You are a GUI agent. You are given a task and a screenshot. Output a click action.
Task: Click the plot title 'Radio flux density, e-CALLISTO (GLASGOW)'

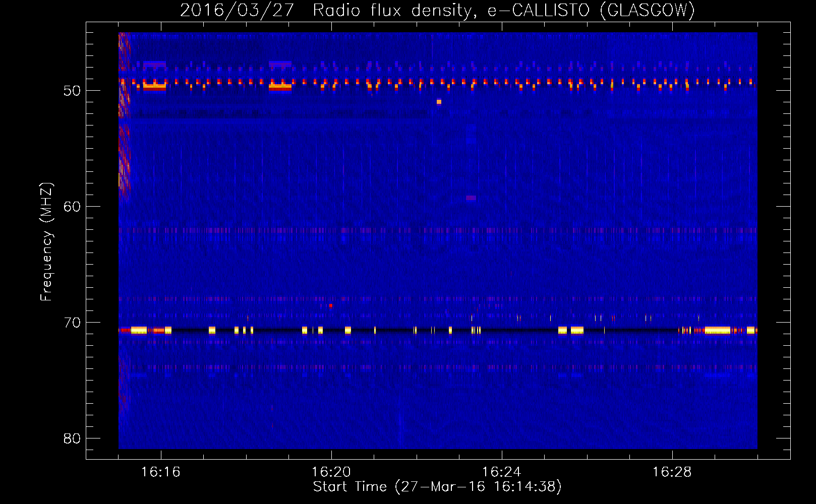[504, 11]
